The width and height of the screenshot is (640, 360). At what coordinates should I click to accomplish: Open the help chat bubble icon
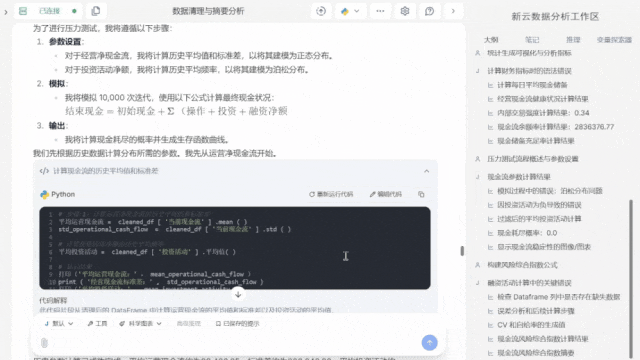coord(429,11)
